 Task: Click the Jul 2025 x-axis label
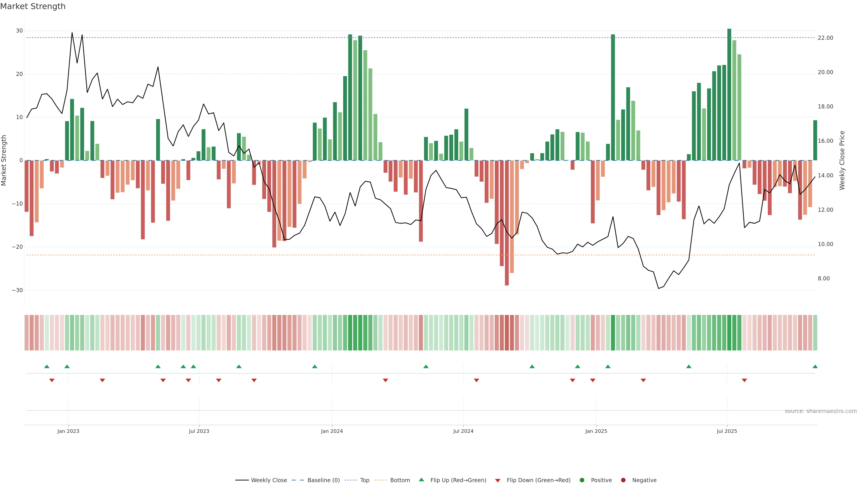tap(726, 431)
